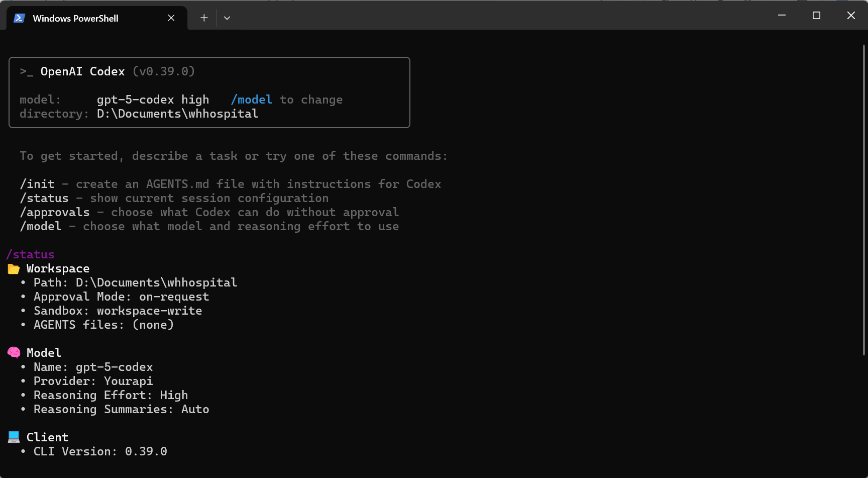Click the purple /status command line

click(31, 254)
